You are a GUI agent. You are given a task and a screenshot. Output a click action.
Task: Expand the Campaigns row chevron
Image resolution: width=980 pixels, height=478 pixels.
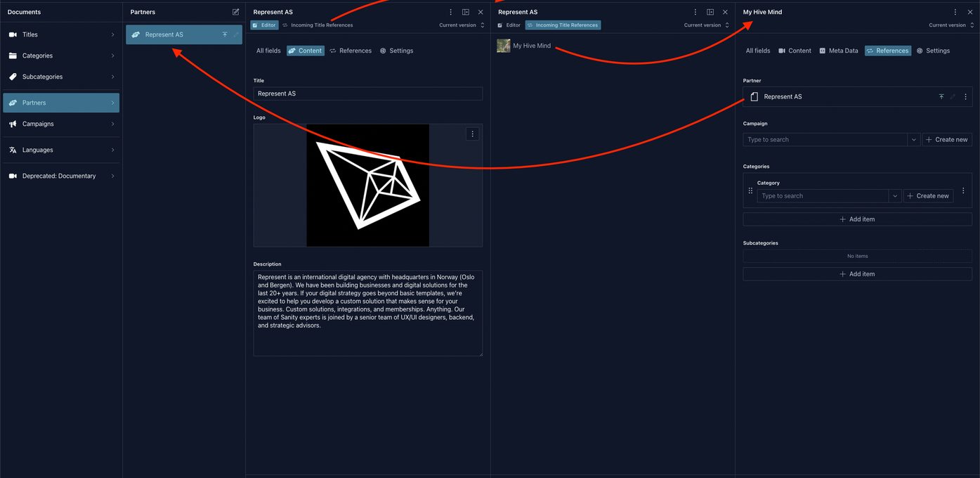pos(112,124)
